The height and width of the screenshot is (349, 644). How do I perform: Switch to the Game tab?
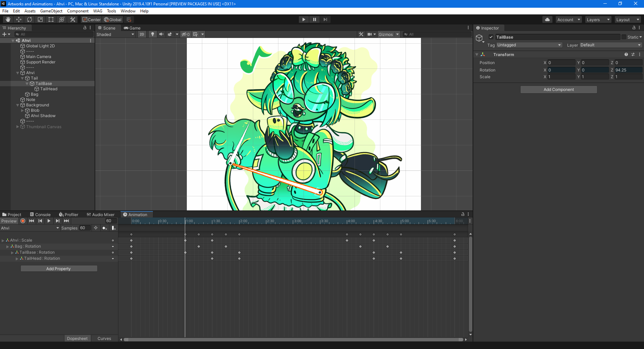tap(132, 28)
